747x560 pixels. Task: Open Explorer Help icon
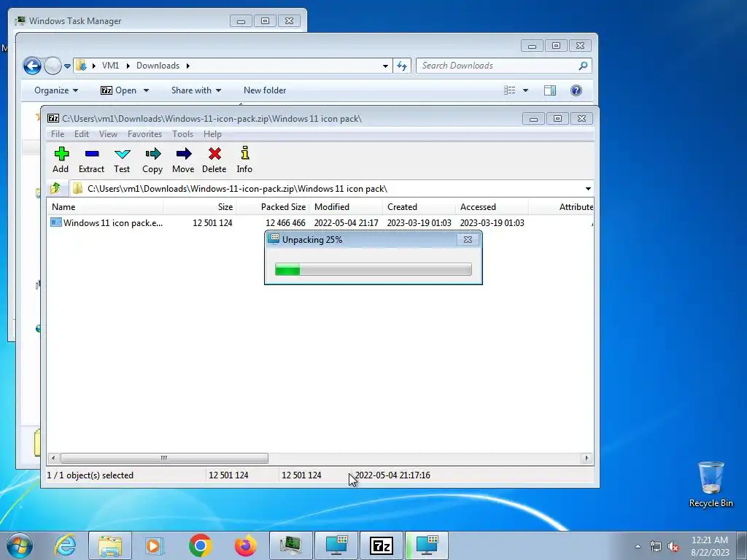click(x=576, y=90)
